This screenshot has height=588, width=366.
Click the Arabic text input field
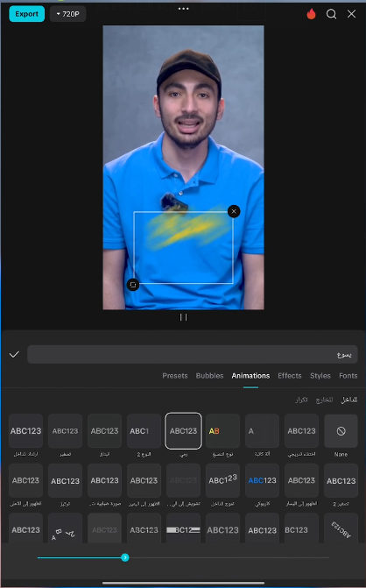192,354
